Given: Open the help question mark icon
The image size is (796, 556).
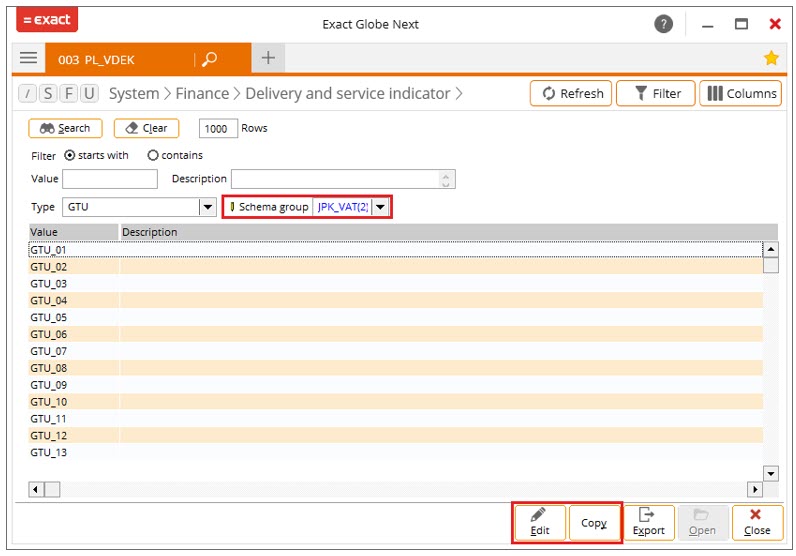Looking at the screenshot, I should [x=663, y=24].
